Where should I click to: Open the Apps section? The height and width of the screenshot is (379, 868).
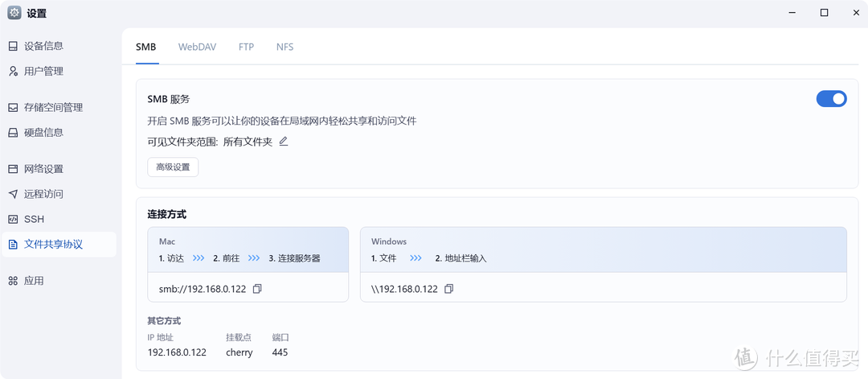(x=34, y=281)
